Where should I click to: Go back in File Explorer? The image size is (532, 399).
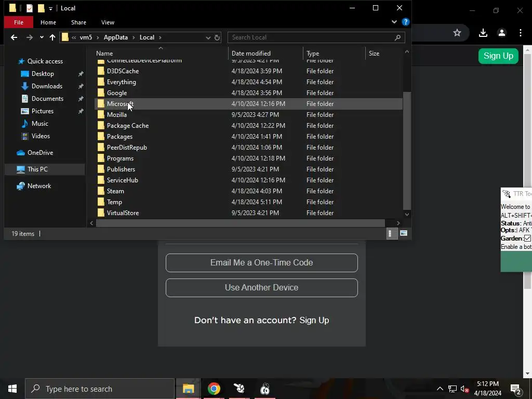coord(14,37)
